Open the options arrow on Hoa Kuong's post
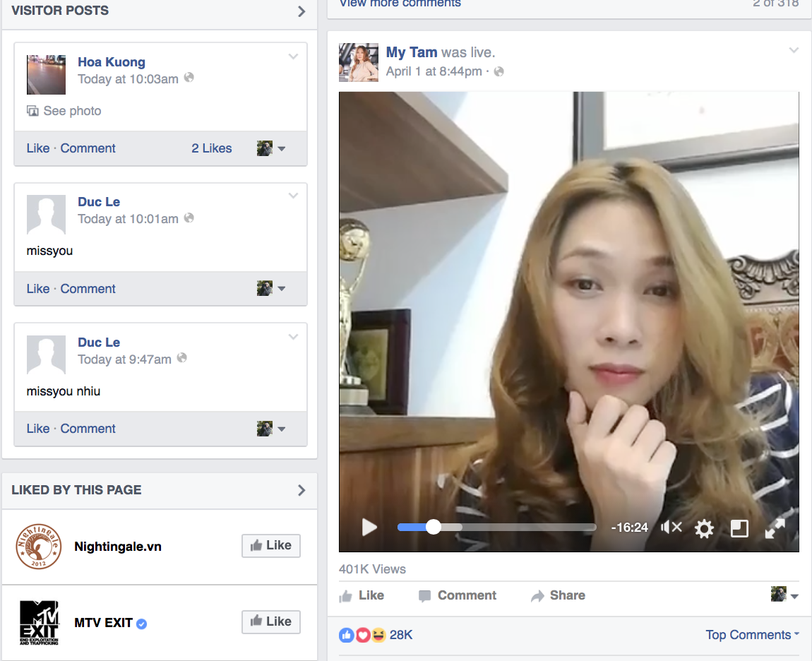Image resolution: width=812 pixels, height=661 pixels. [x=293, y=56]
